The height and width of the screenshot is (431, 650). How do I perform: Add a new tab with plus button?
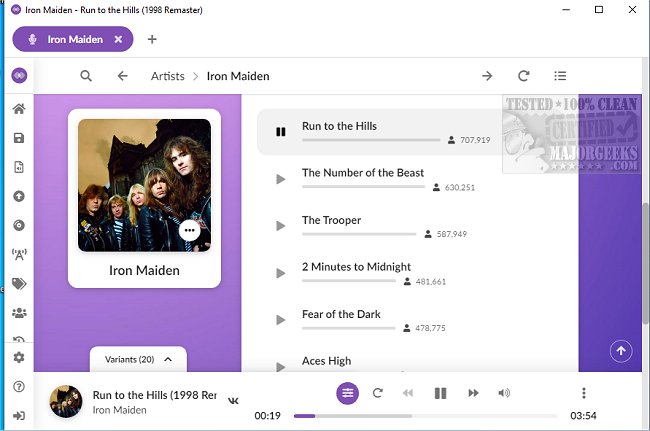point(152,40)
